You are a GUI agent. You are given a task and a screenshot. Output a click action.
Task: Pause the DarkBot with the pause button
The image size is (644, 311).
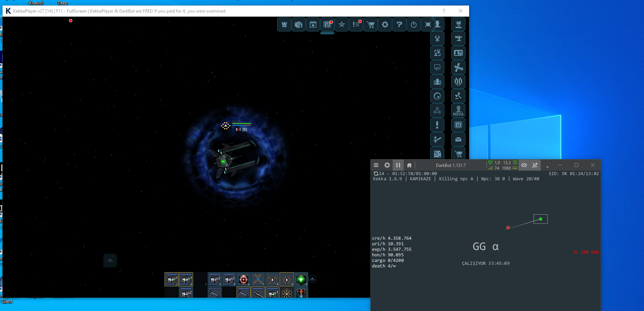(x=398, y=165)
